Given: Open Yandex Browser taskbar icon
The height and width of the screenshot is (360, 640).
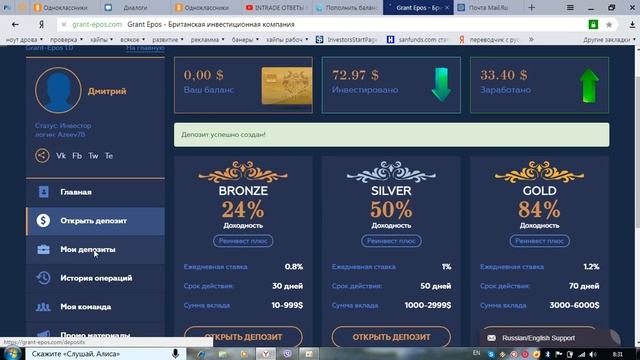Looking at the screenshot, I should [266, 354].
